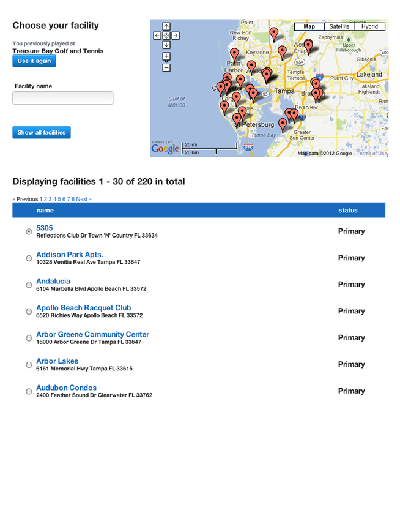
Task: Open Apollo Beach Racquet Club link
Action: coord(83,308)
